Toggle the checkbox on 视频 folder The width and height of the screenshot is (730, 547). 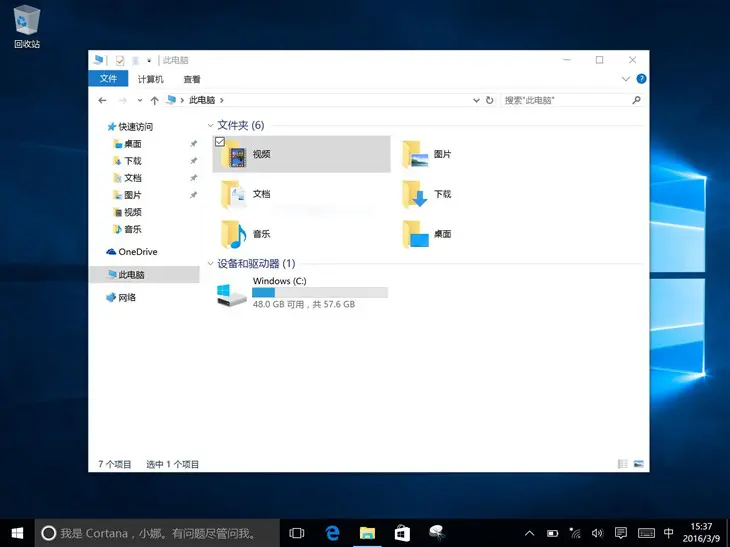(x=220, y=142)
